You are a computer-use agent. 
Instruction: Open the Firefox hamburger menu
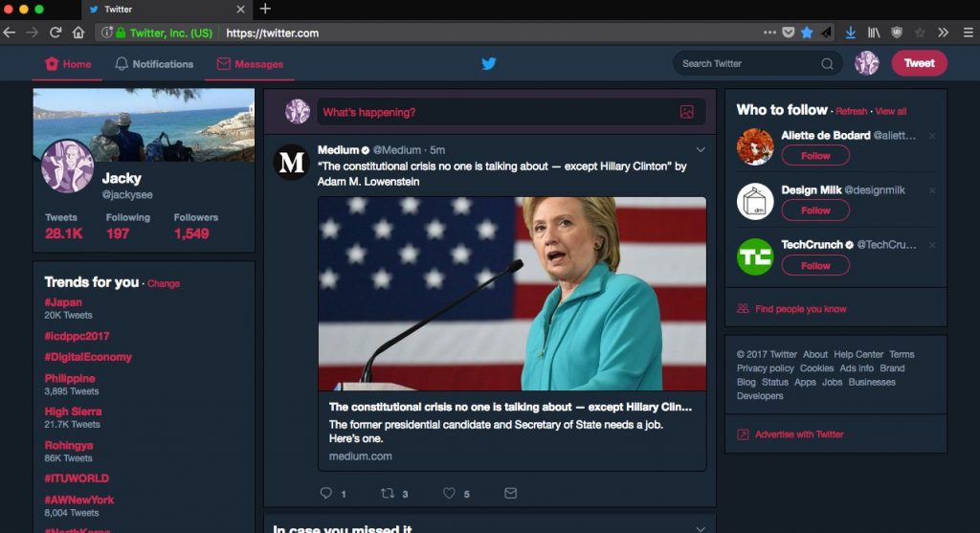click(x=968, y=33)
